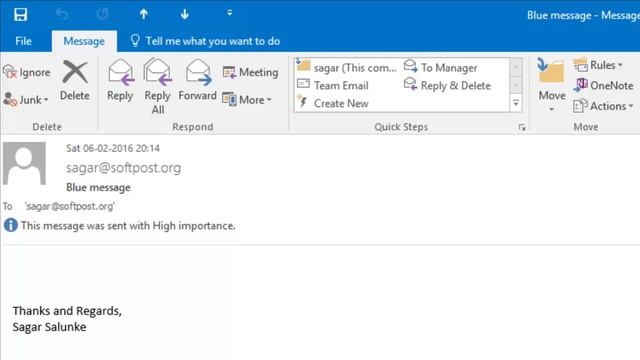The image size is (640, 360).
Task: Forward this message
Action: pyautogui.click(x=198, y=81)
